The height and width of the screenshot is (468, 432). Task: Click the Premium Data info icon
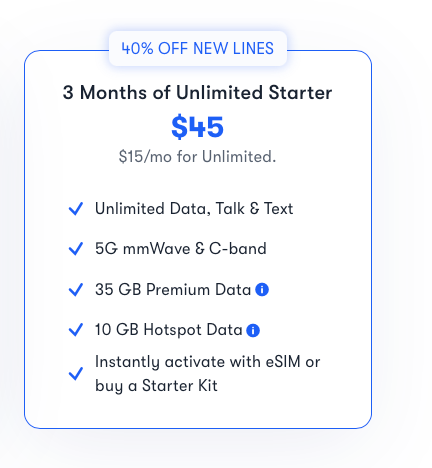[262, 290]
